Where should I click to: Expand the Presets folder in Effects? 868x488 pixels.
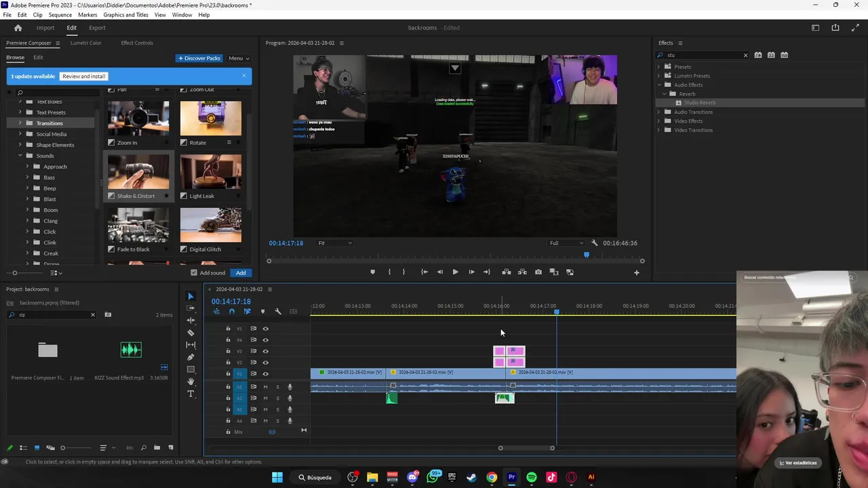(658, 66)
